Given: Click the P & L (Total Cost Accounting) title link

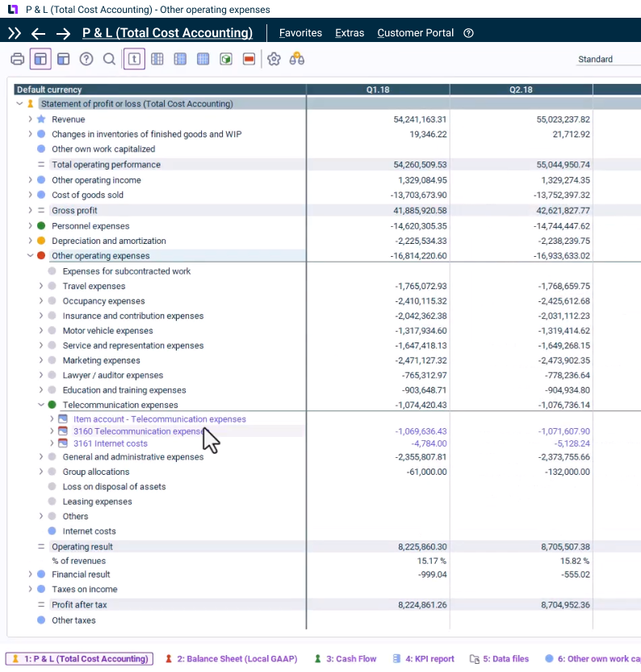Looking at the screenshot, I should pyautogui.click(x=167, y=33).
